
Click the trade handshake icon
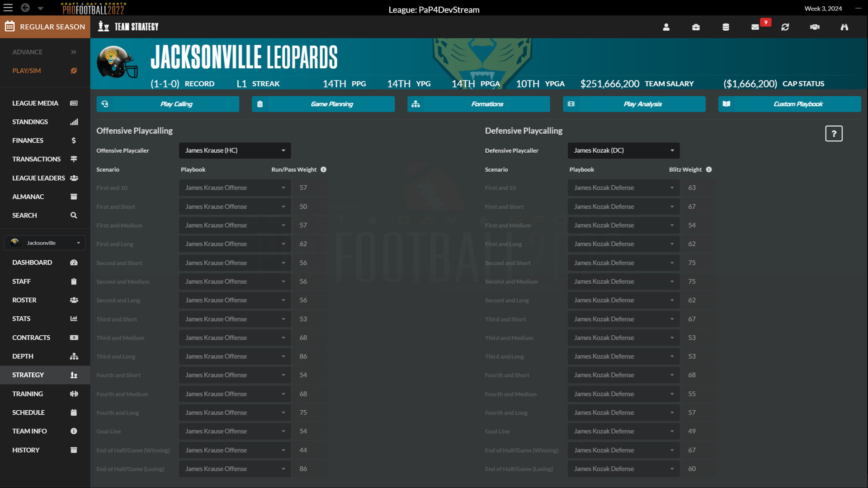814,27
